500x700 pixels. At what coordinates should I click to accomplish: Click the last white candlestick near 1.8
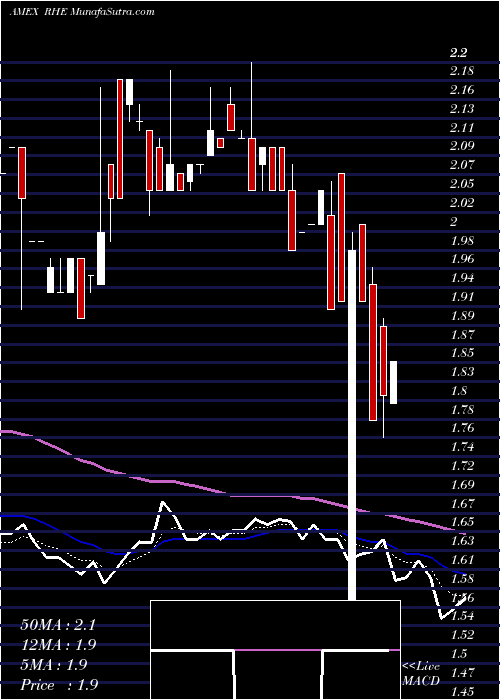point(393,383)
